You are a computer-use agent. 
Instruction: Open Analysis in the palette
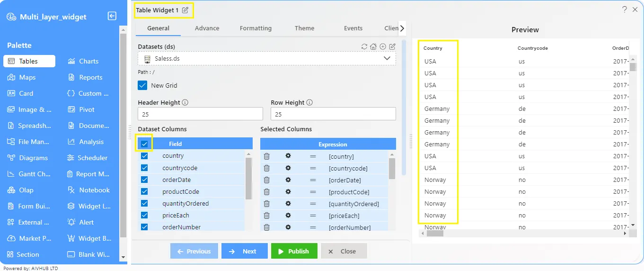86,142
